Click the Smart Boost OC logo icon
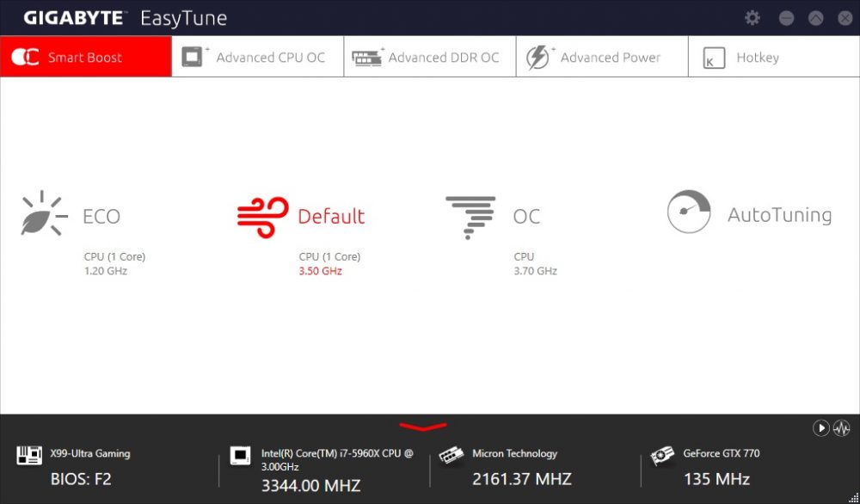The width and height of the screenshot is (860, 504). tap(25, 57)
